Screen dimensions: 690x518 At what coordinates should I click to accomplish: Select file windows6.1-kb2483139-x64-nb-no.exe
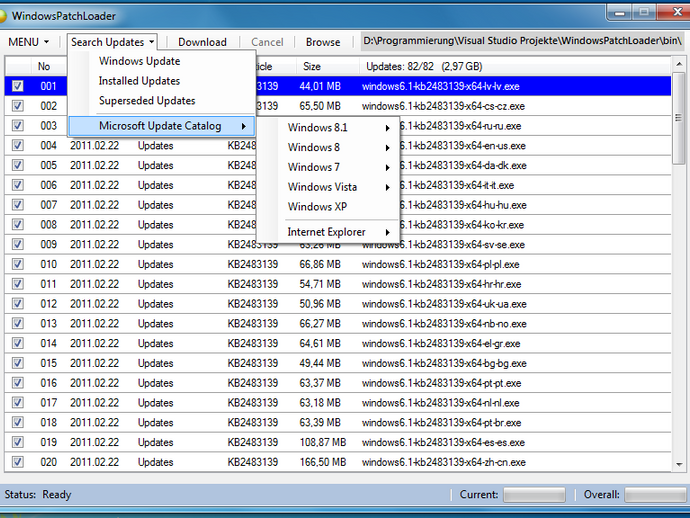[x=444, y=323]
